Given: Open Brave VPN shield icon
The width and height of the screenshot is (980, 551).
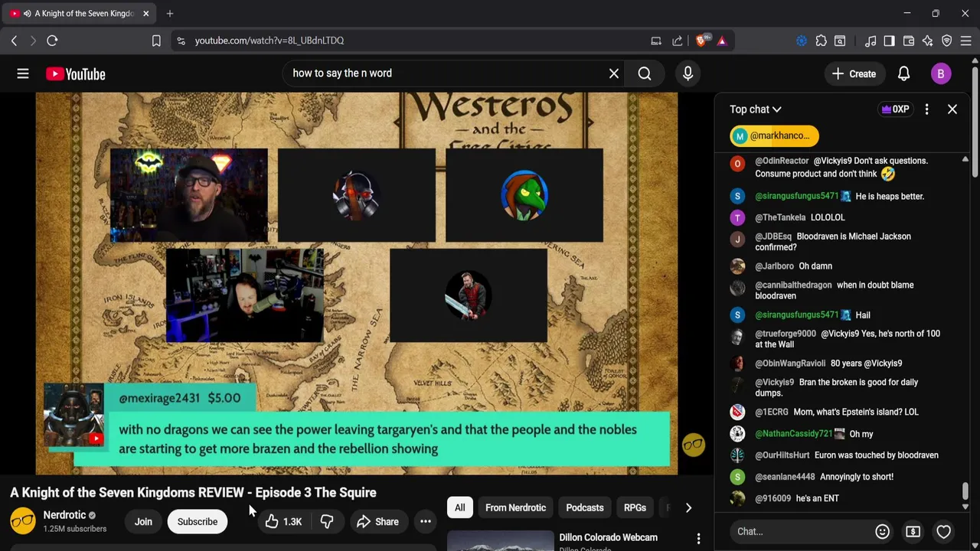Looking at the screenshot, I should click(x=947, y=41).
